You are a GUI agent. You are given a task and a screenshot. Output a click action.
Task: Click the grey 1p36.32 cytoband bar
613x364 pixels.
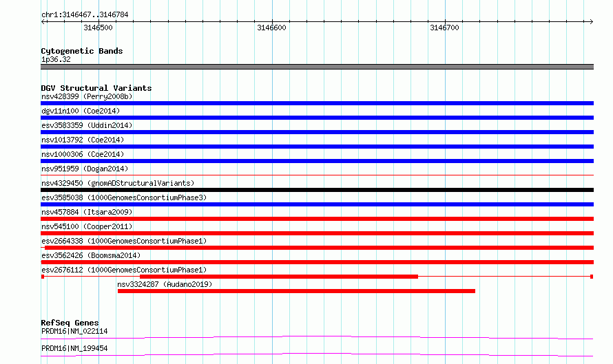click(x=317, y=67)
